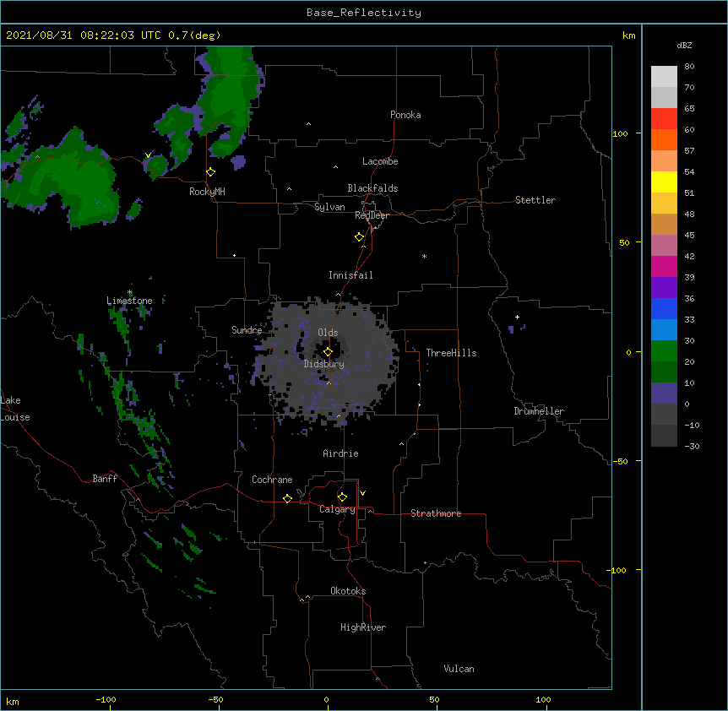Click the blue 36-33 dBZ legend swatch
Screen dimensions: 728x711
(x=664, y=309)
